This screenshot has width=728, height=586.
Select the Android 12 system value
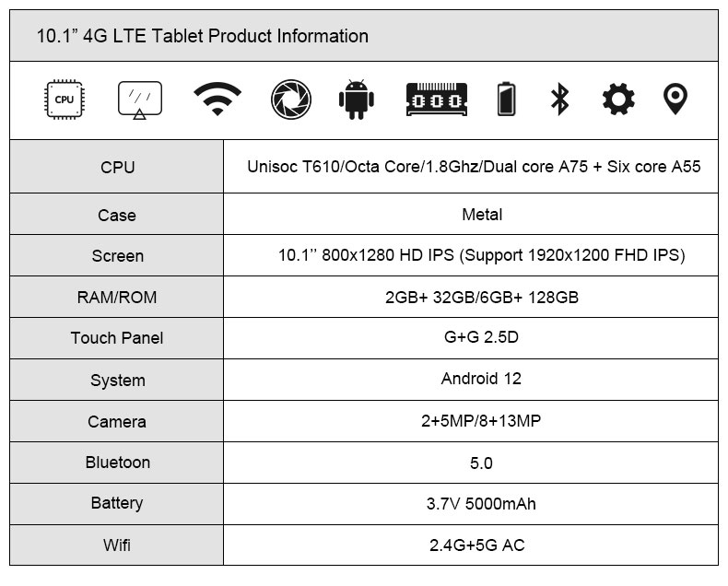click(x=481, y=379)
